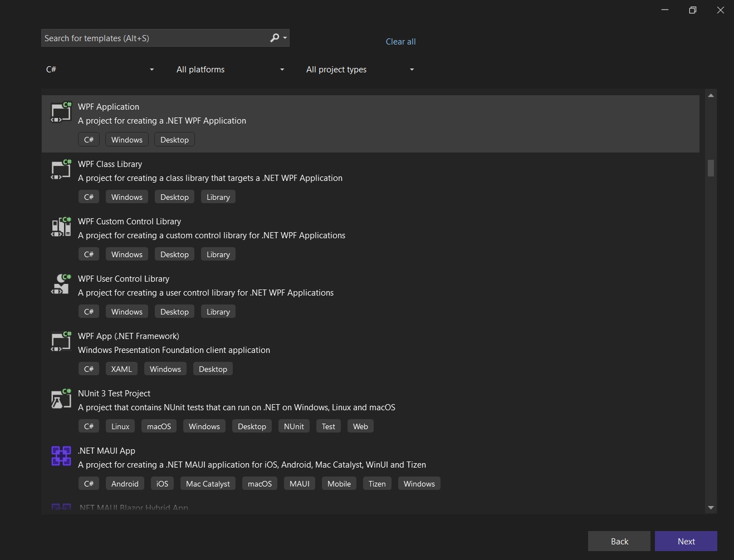Click the Back button

(x=619, y=541)
